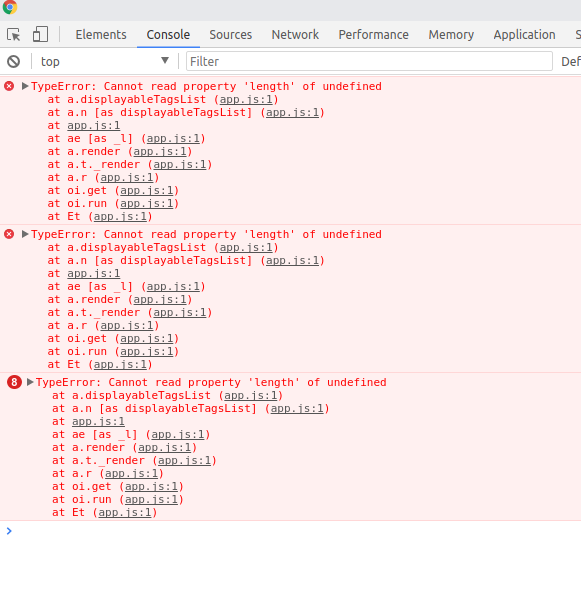Open app.js:1 link in first ae line
Screen dimensions: 581x599
point(173,138)
